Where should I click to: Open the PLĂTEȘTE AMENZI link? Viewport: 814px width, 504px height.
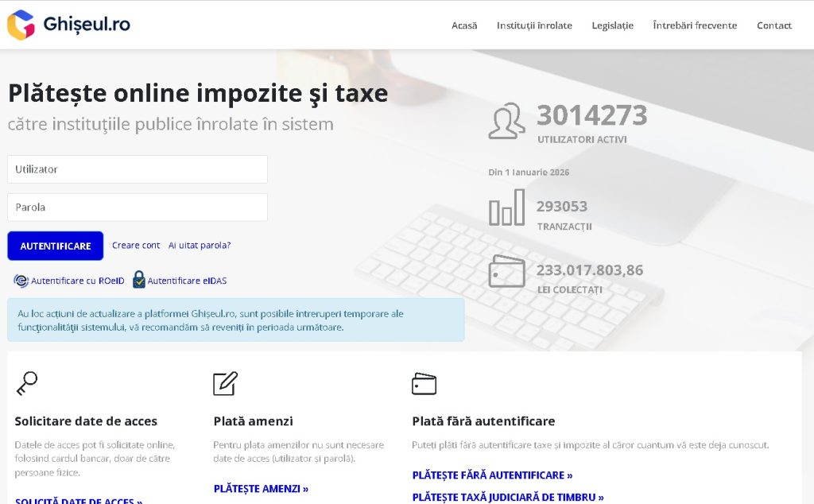[261, 489]
